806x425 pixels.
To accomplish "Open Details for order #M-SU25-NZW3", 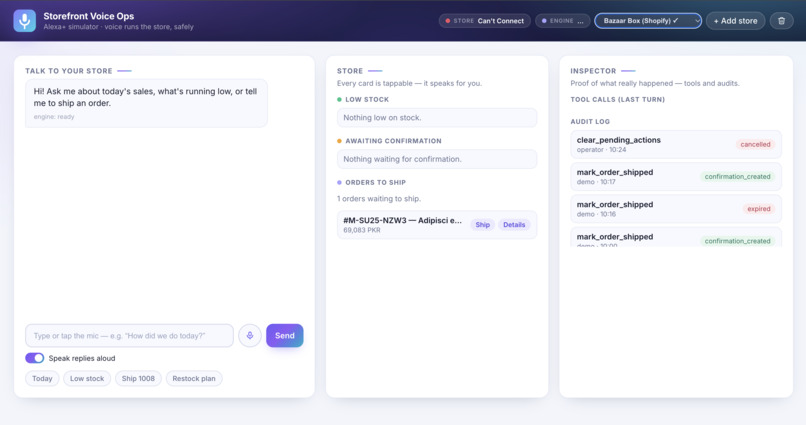I will pyautogui.click(x=514, y=225).
